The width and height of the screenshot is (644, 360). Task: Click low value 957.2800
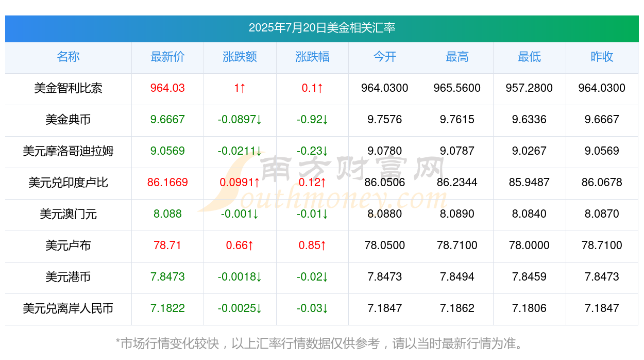click(x=530, y=88)
